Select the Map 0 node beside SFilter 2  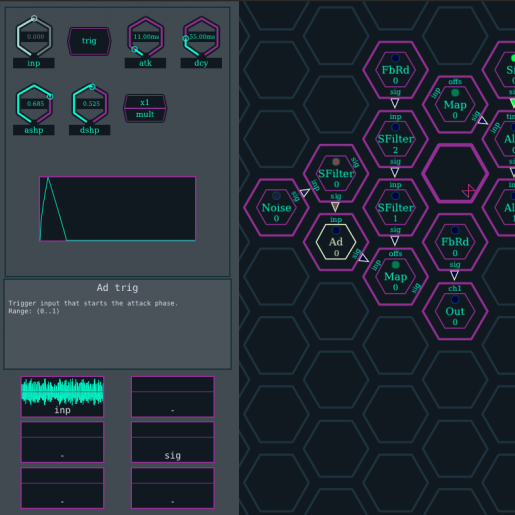point(455,105)
